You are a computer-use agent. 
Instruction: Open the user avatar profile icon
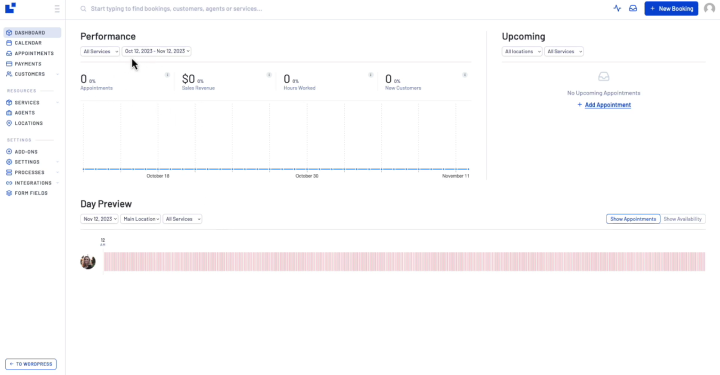tap(709, 8)
